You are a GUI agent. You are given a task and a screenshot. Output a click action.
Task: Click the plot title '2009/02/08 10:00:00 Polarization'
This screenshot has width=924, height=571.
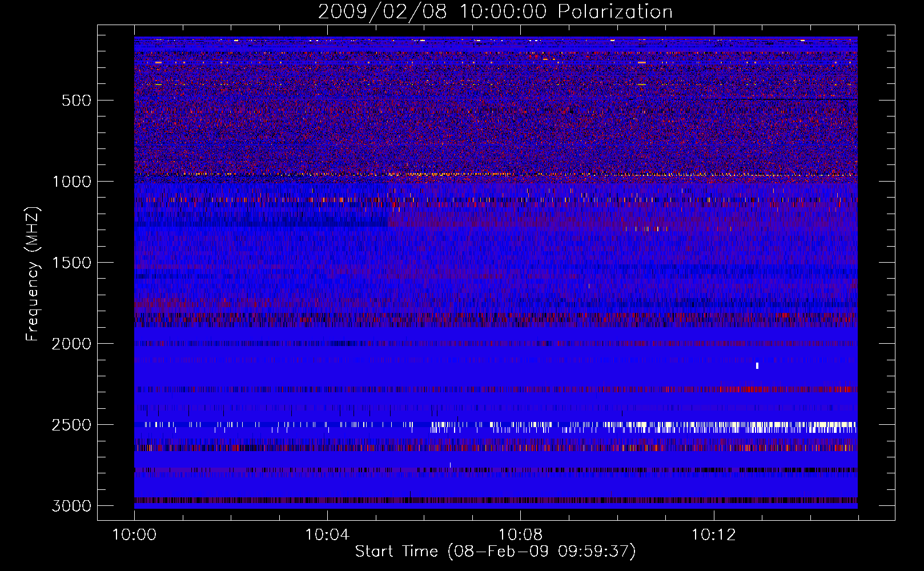pos(495,12)
